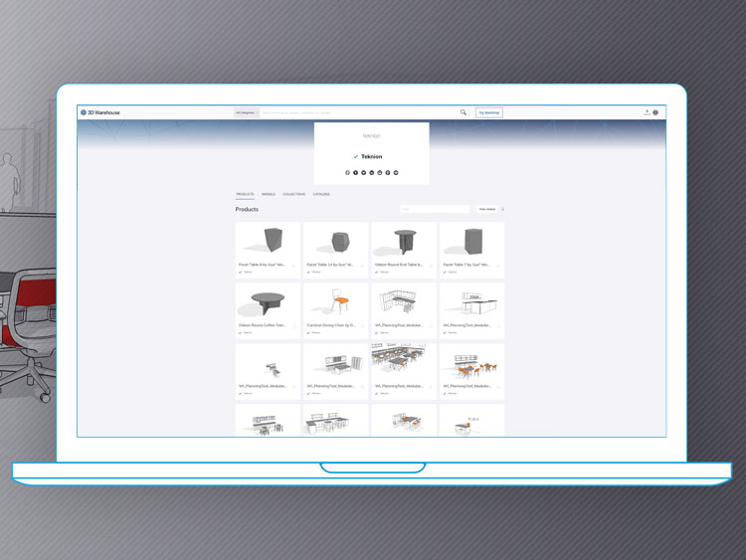Open thumbnail with orange chairs around two tables

click(x=471, y=362)
